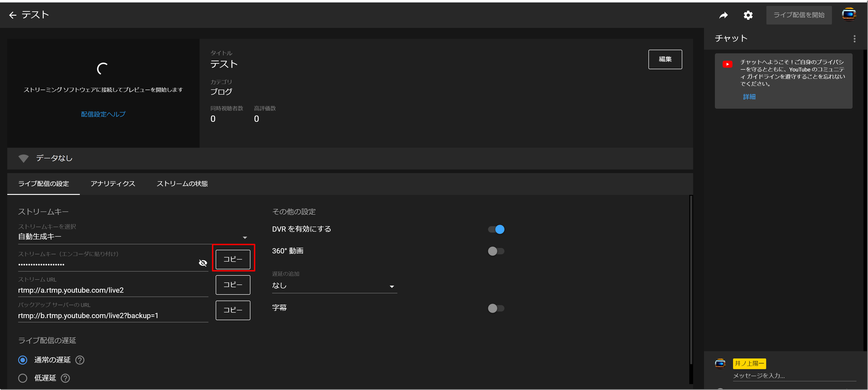Screen dimensions: 868x390
Task: Click the backup server URL field
Action: tap(113, 316)
